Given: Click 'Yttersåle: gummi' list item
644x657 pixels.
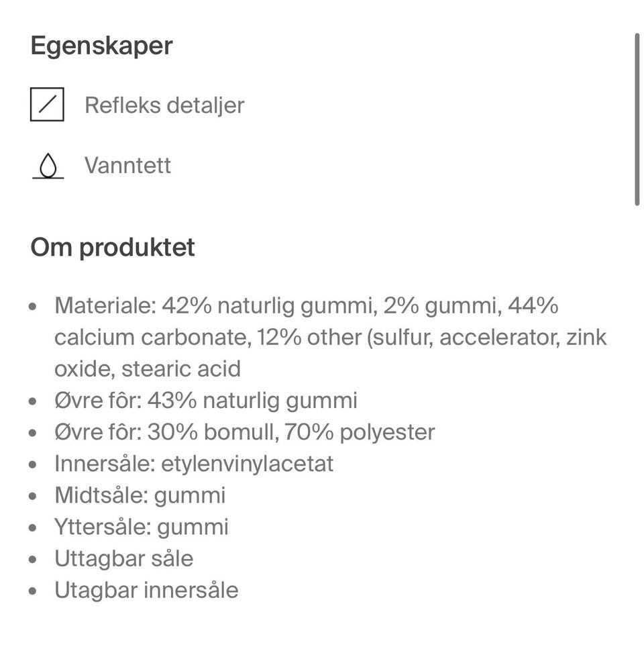Looking at the screenshot, I should tap(141, 527).
